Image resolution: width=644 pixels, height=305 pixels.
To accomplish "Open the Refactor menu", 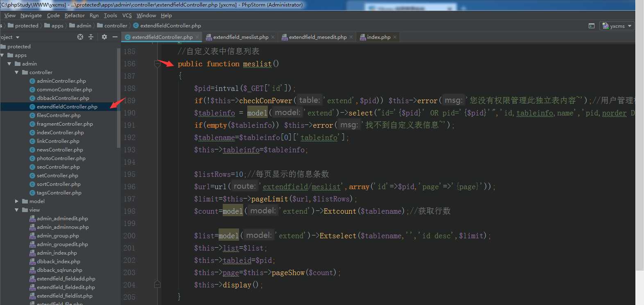I will [x=75, y=16].
